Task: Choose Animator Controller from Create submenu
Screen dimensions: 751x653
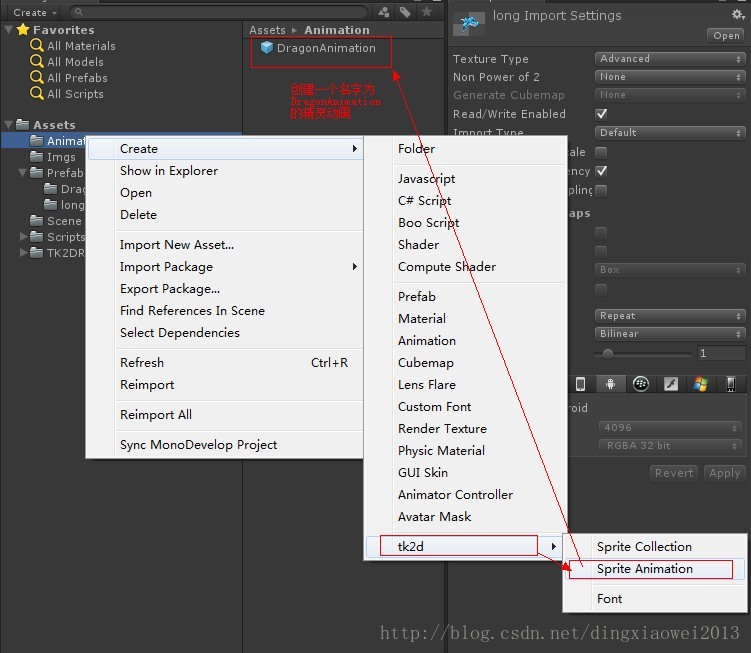Action: [x=466, y=494]
